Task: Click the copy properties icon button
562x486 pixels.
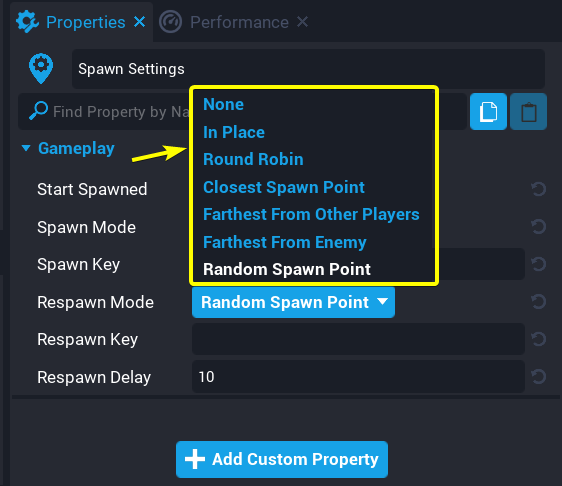Action: pos(488,111)
